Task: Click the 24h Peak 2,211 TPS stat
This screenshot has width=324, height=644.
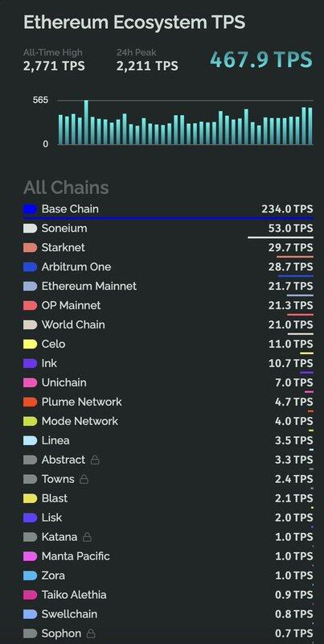Action: [x=147, y=60]
